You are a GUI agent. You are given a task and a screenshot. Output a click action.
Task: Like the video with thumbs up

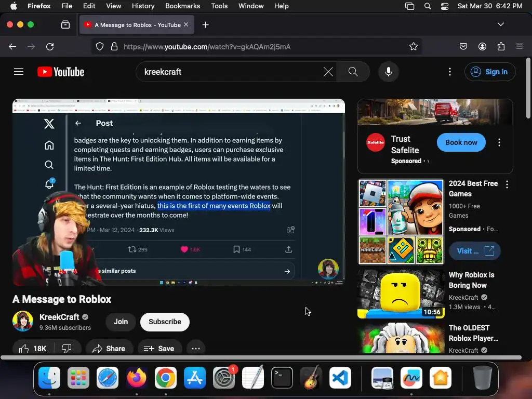pos(33,349)
